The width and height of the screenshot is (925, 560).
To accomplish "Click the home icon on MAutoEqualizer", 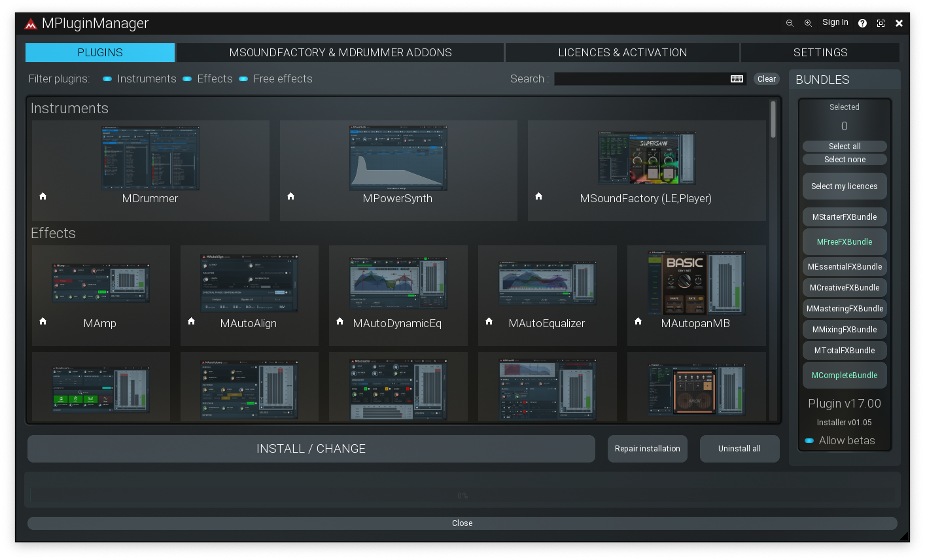I will [x=489, y=321].
